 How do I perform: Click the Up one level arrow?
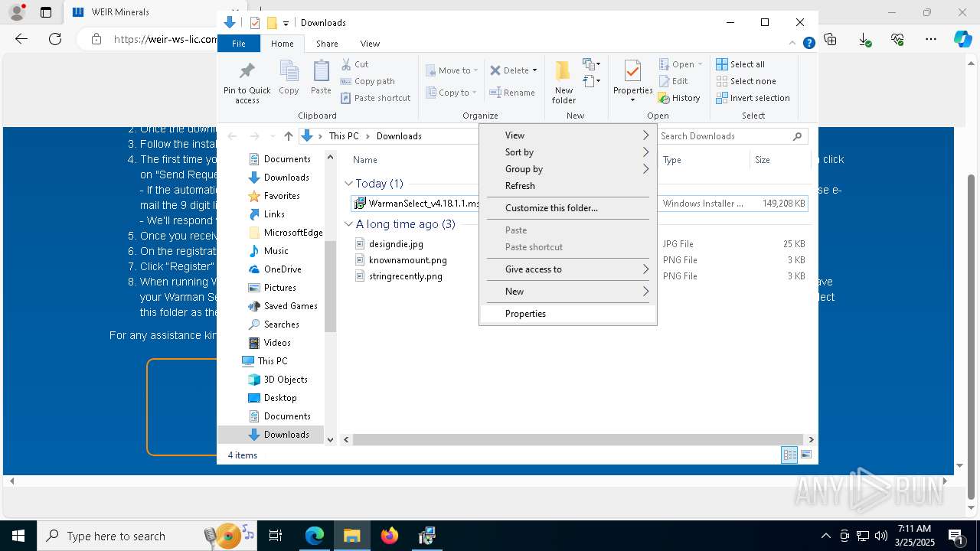click(x=288, y=136)
